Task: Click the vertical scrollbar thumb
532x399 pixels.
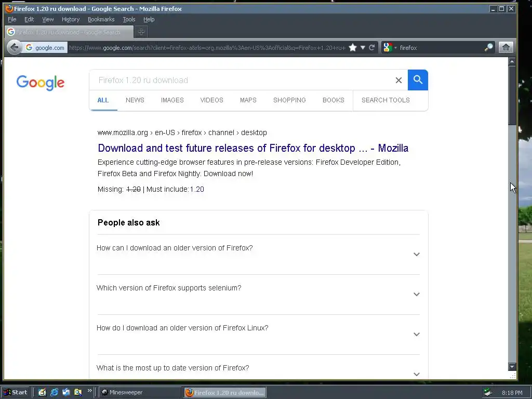Action: point(512,96)
